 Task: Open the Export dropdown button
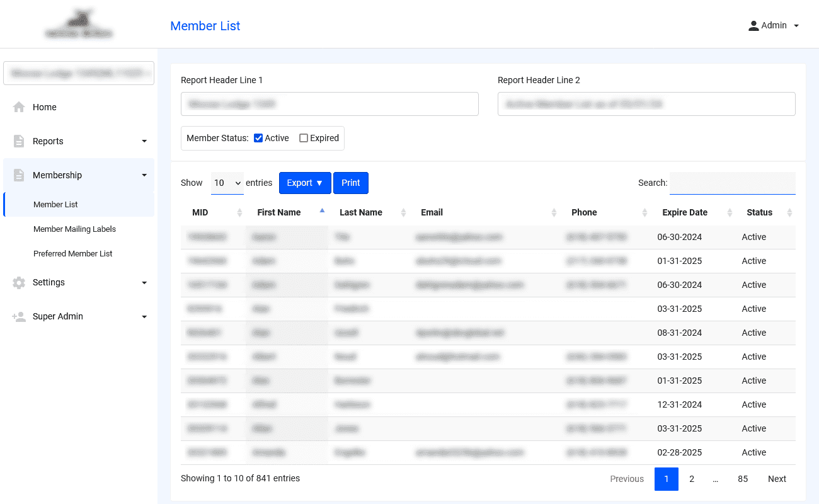(x=305, y=183)
